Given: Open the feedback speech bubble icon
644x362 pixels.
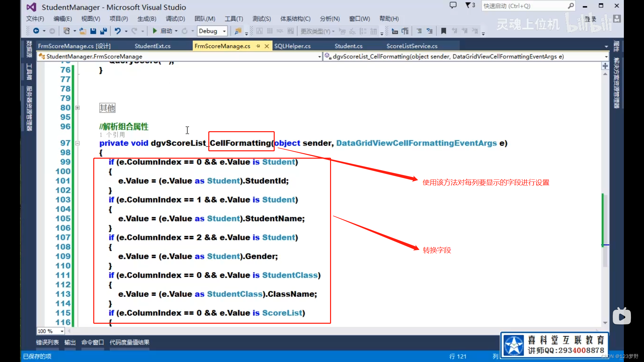Looking at the screenshot, I should pos(453,5).
